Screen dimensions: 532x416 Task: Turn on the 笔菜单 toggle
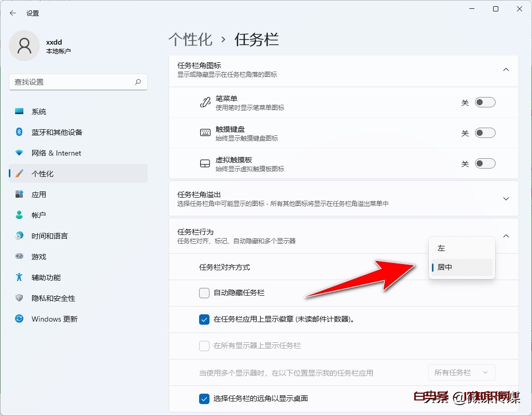click(x=485, y=102)
